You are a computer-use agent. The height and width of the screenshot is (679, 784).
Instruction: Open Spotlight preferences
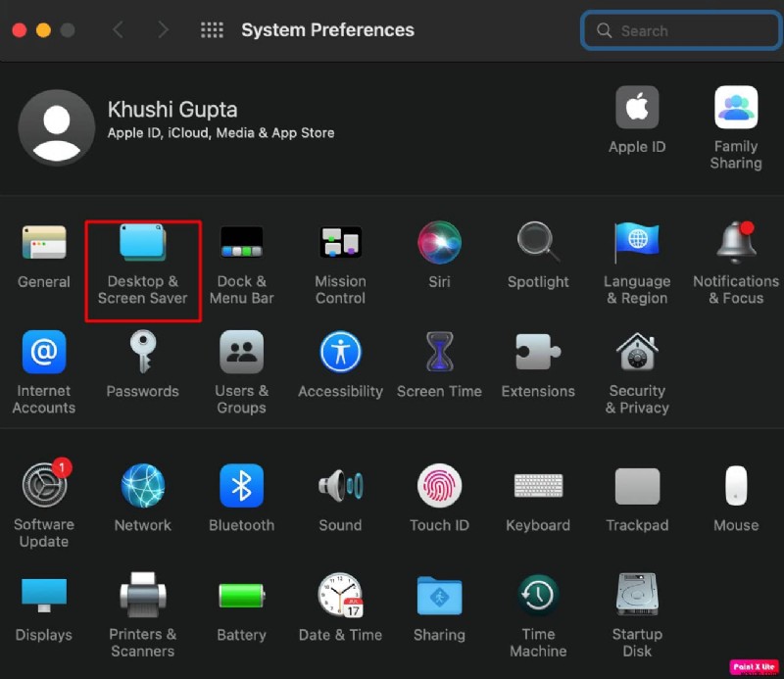538,243
